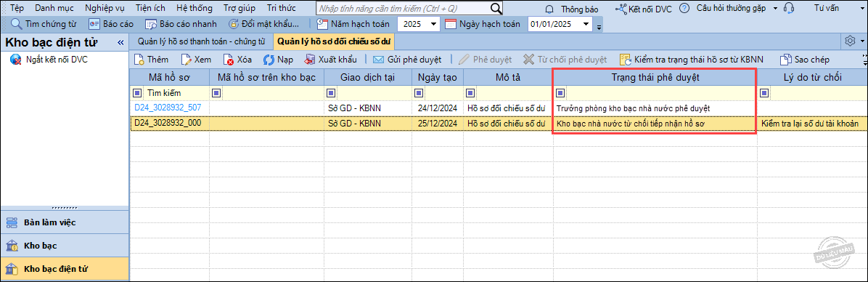Click date cell 25/12/2024

pos(438,123)
